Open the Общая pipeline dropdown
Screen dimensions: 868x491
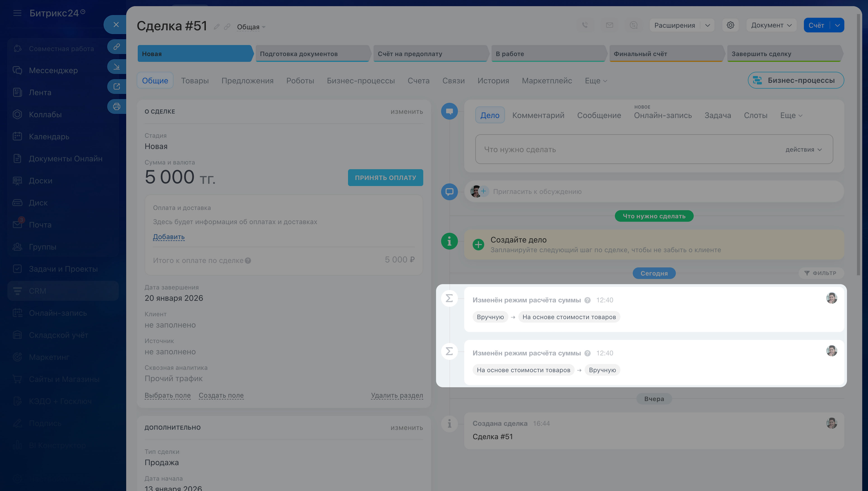[x=251, y=27]
